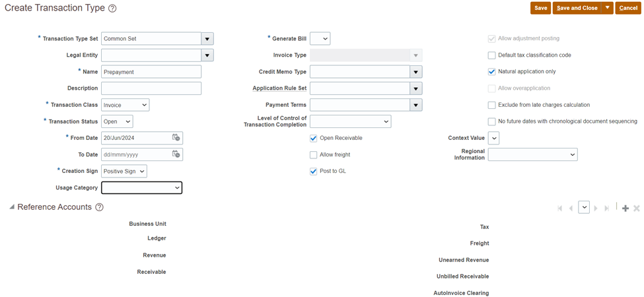Click the Save button
Screen dimensions: 644x297
point(540,8)
